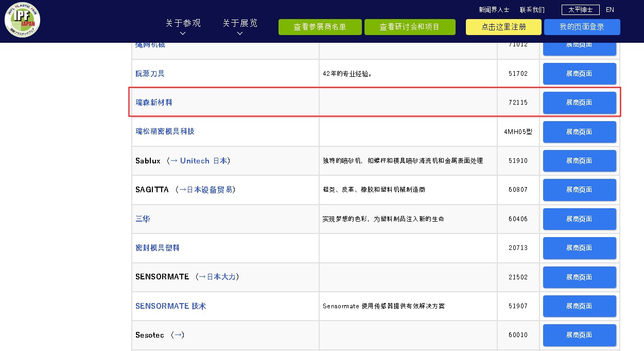Click 展商页面 button for Sesotec row
This screenshot has width=644, height=351.
pos(579,335)
